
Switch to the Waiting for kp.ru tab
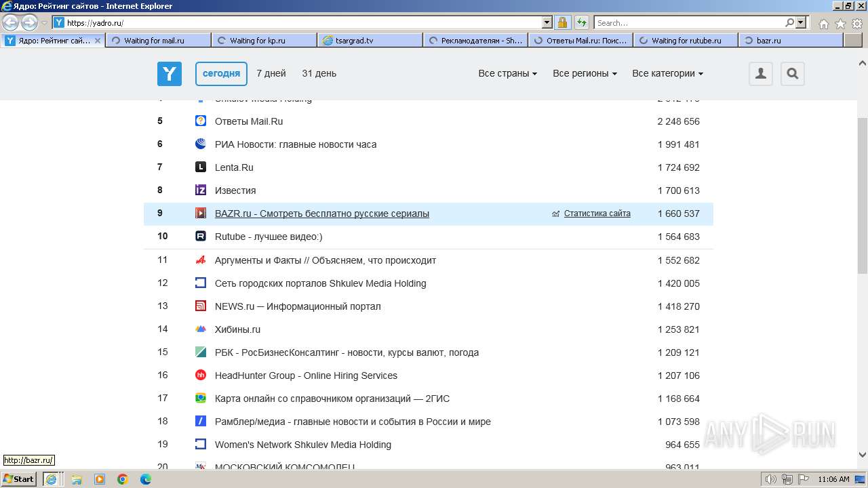[x=264, y=41]
